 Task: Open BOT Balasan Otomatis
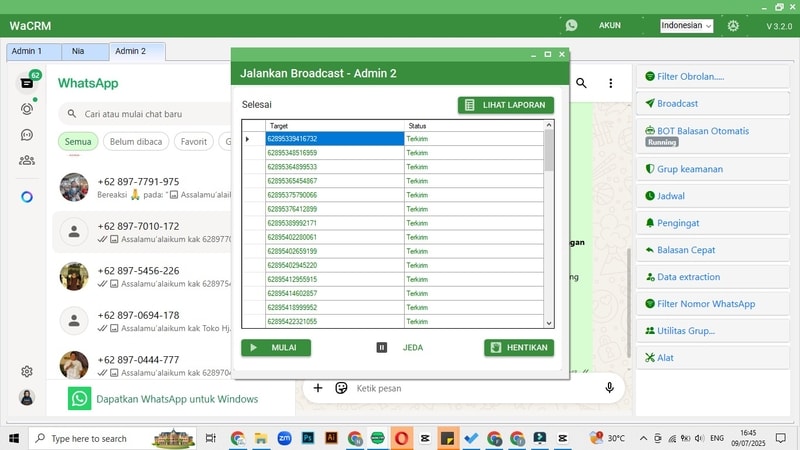point(713,136)
